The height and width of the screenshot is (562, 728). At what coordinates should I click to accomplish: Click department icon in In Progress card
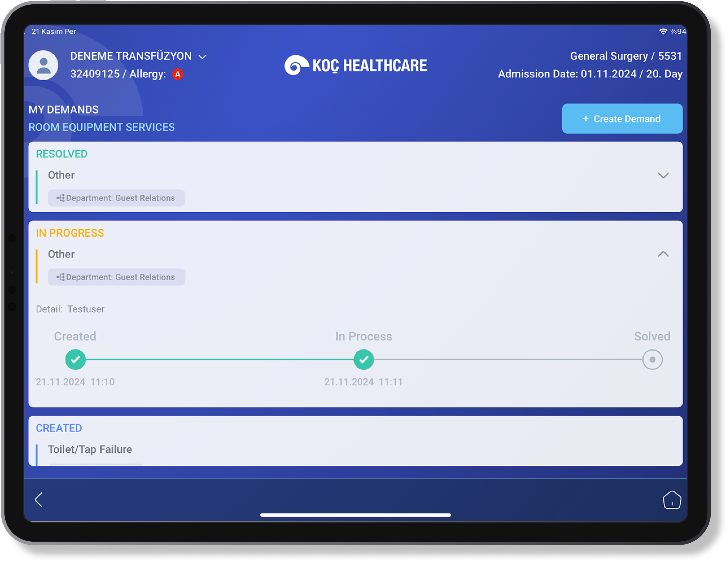coord(60,277)
